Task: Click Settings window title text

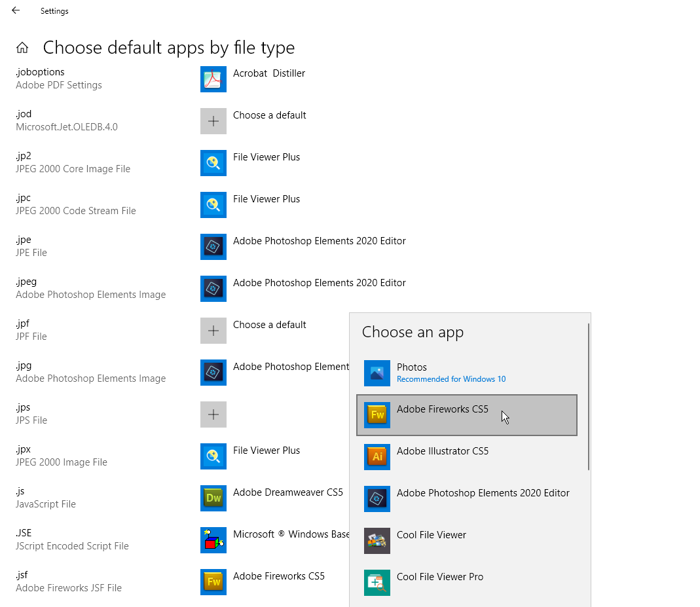Action: click(54, 11)
